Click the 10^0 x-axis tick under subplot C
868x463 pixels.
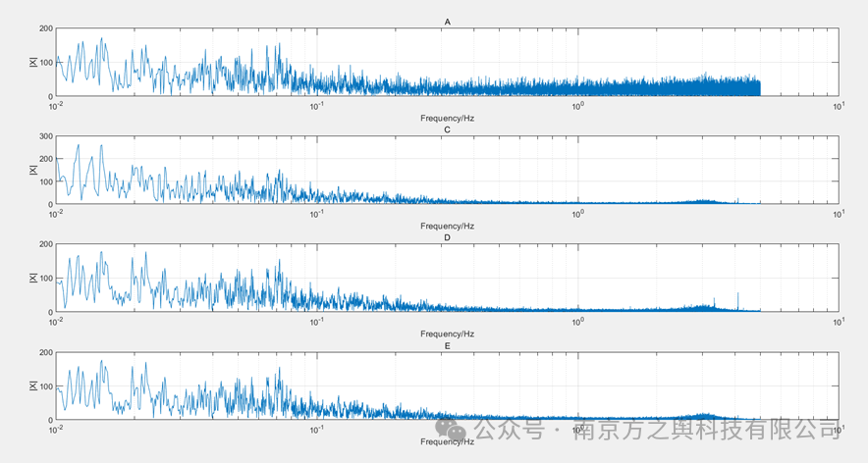[x=577, y=213]
